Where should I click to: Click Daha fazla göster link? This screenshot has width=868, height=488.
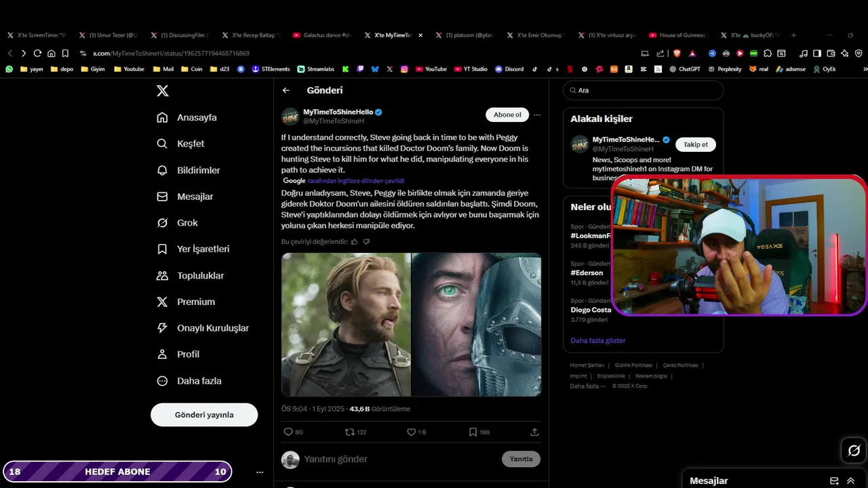[598, 340]
